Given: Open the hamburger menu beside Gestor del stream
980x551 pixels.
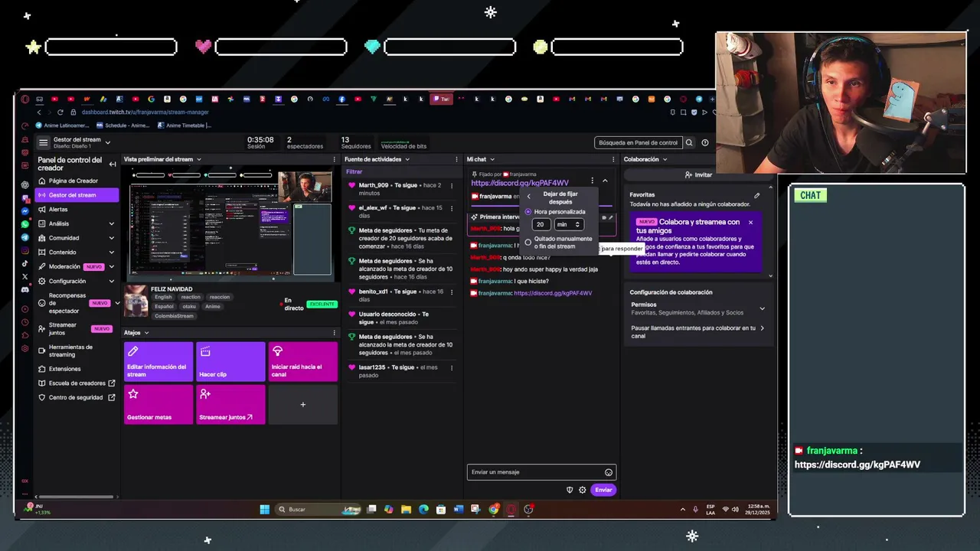Looking at the screenshot, I should coord(43,142).
